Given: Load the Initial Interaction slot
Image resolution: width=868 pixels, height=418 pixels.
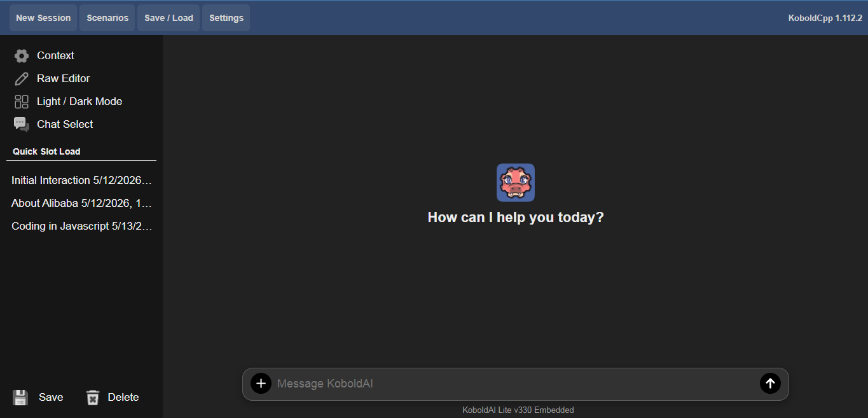Looking at the screenshot, I should pos(81,181).
